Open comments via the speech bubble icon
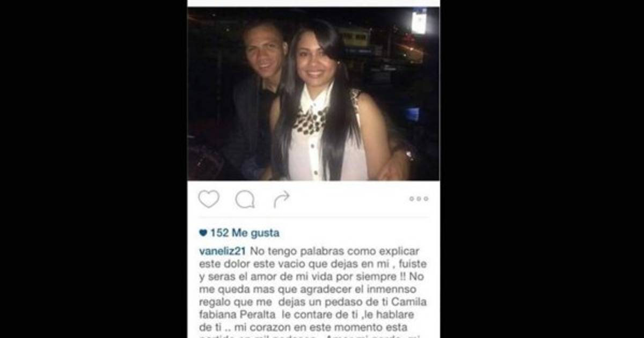This screenshot has height=338, width=644. point(245,200)
